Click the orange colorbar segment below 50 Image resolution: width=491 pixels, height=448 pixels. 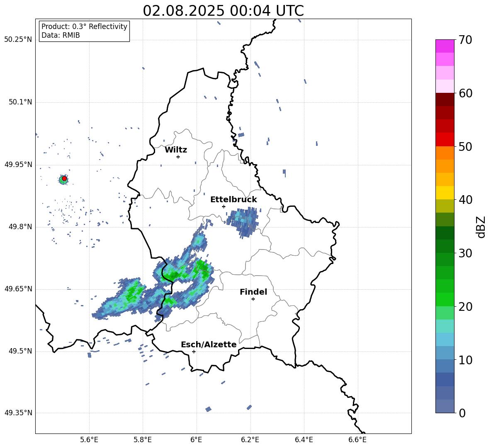[445, 153]
